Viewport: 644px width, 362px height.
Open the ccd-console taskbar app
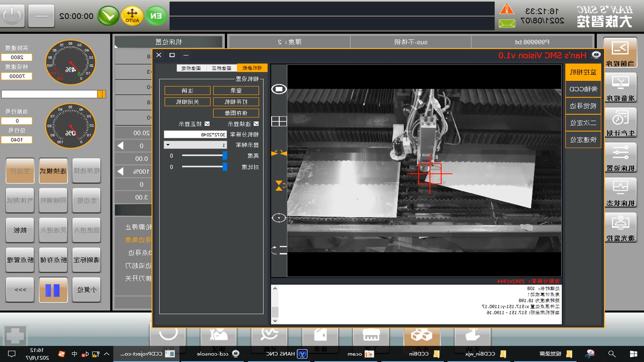(218, 354)
